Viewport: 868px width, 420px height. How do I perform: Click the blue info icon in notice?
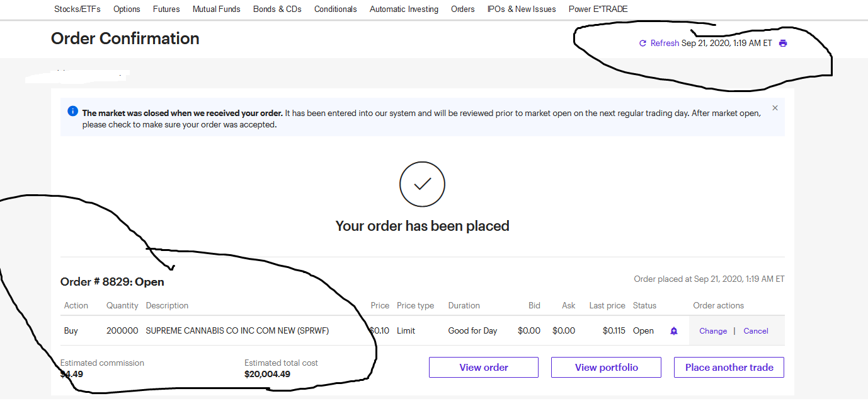(72, 112)
